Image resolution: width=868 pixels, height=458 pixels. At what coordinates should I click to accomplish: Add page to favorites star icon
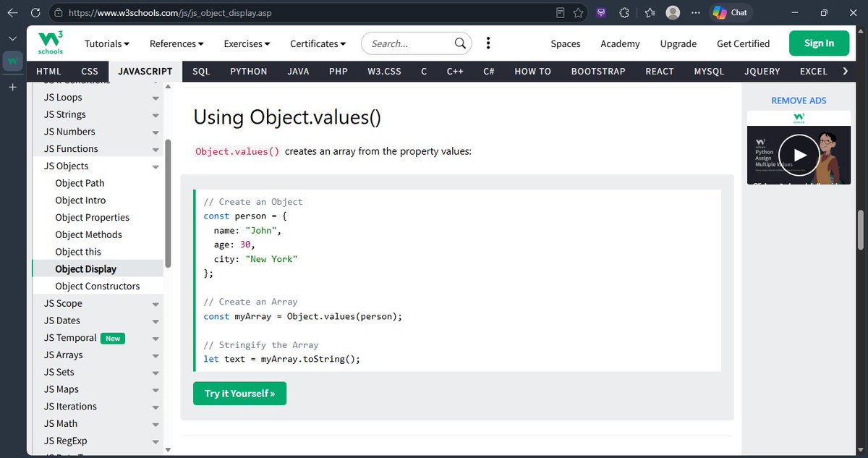point(578,12)
